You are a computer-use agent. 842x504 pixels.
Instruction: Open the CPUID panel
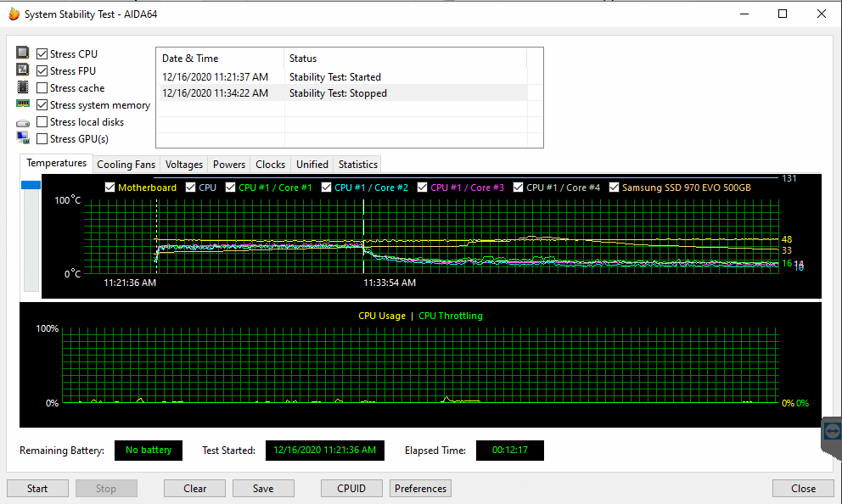(351, 489)
